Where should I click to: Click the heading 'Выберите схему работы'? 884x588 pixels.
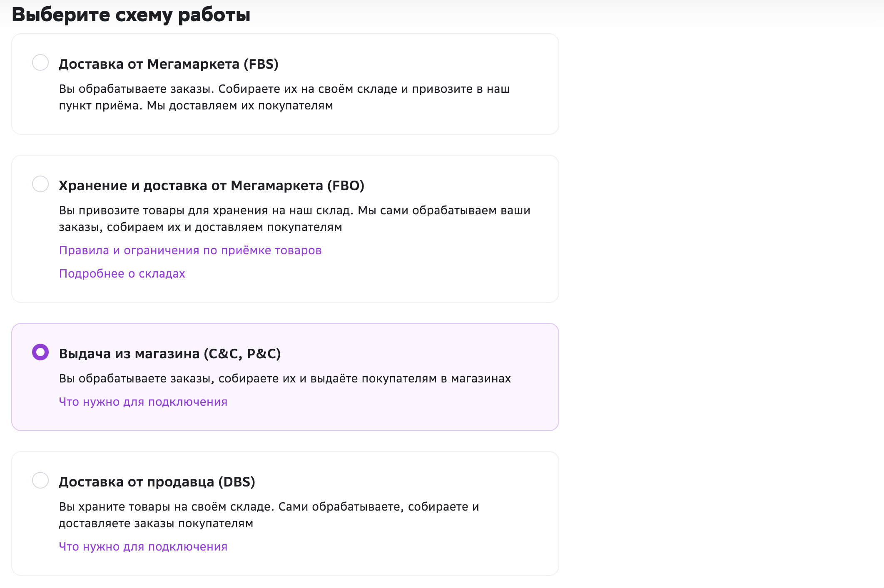coord(131,15)
